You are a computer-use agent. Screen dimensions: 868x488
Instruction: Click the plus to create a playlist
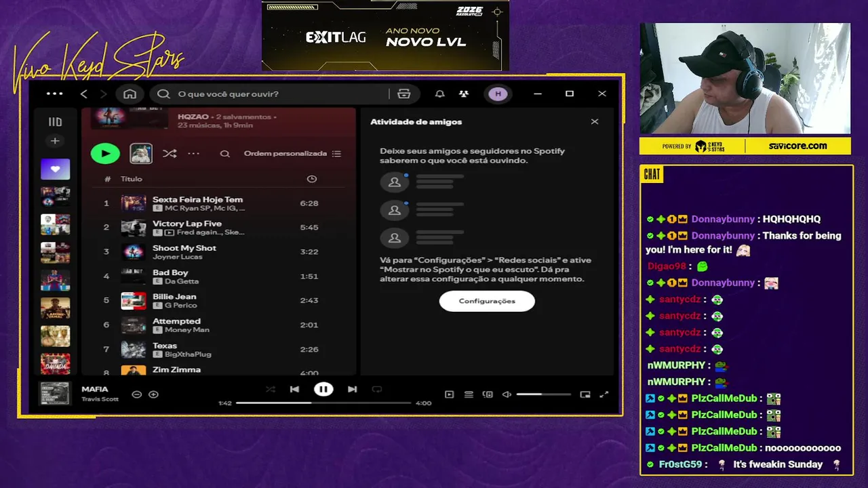[55, 141]
